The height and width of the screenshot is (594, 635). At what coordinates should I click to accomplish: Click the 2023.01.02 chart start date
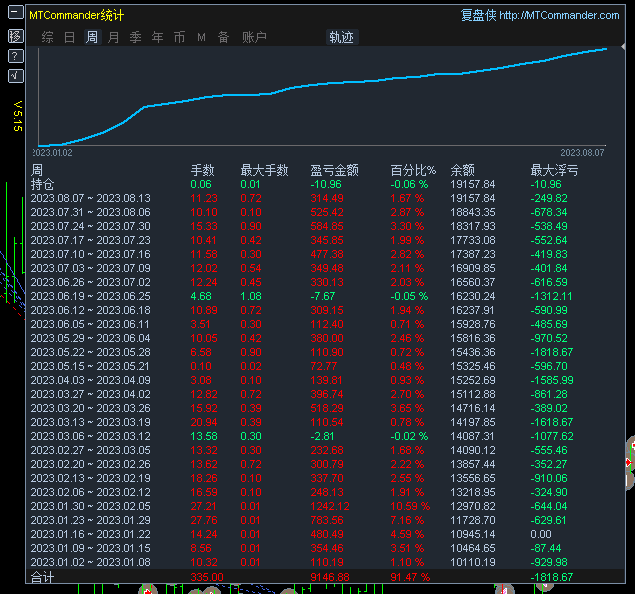52,153
